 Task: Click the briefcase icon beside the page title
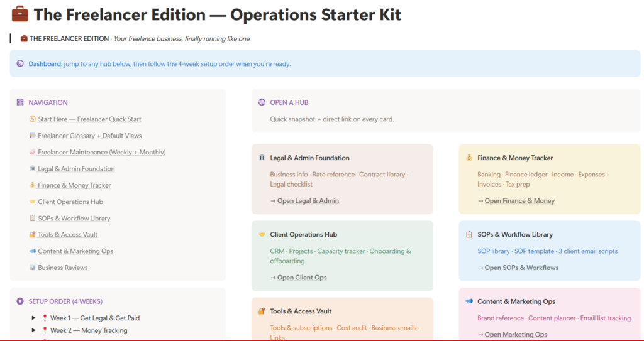pos(19,14)
